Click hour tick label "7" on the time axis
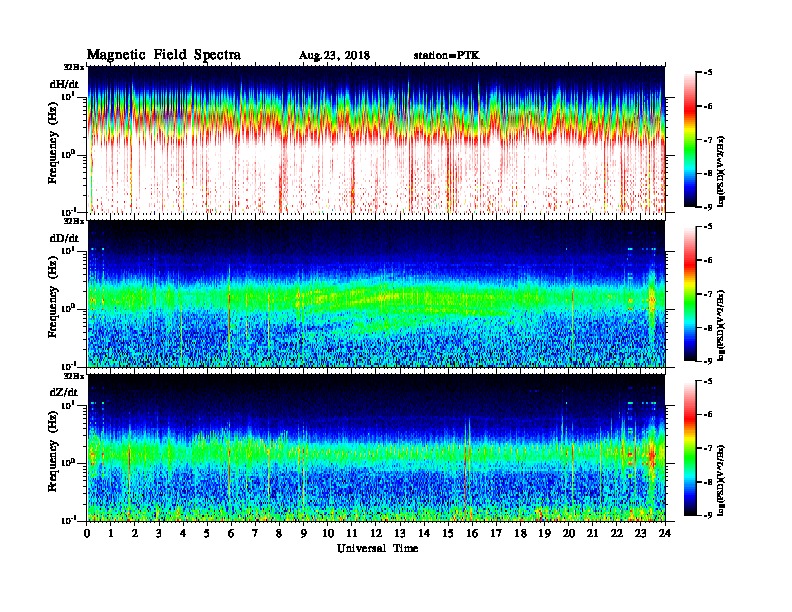 click(255, 533)
